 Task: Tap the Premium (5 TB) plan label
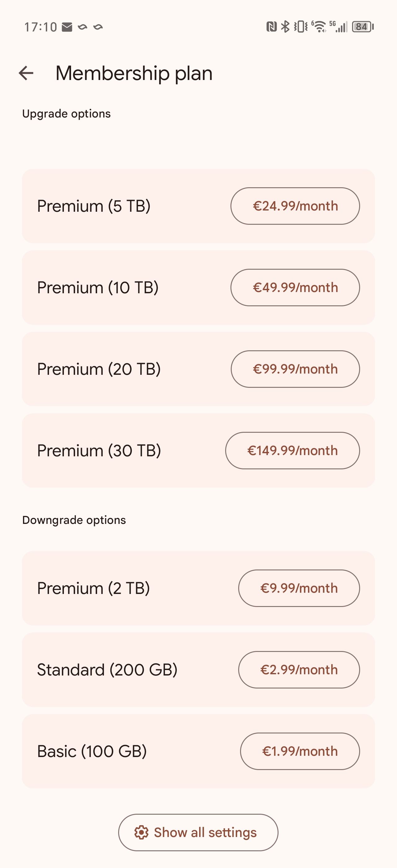94,206
